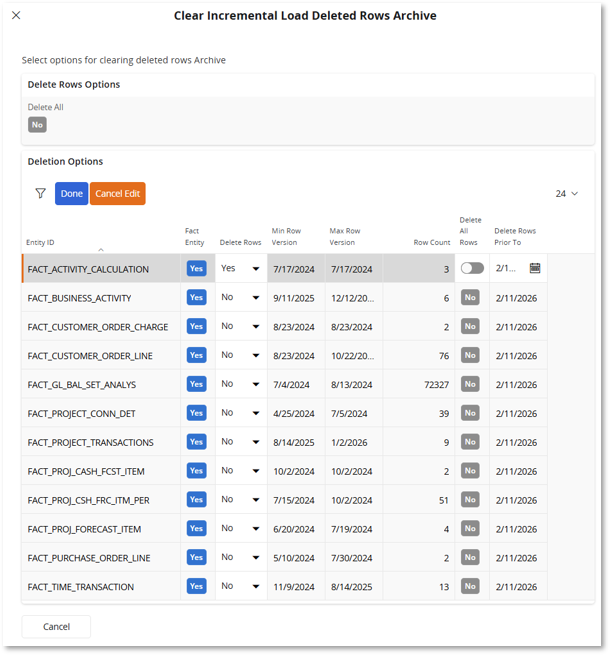Toggle Delete All Rows switch for FACT_ACTIVITY_CALCULATION
The width and height of the screenshot is (610, 655).
(x=472, y=268)
